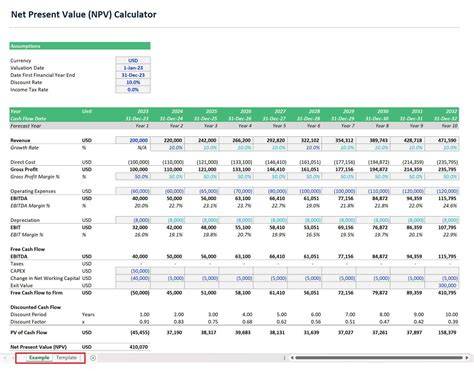Click the horizontal scrollbar right arrow
Screen dimensions: 474x371
click(467, 358)
